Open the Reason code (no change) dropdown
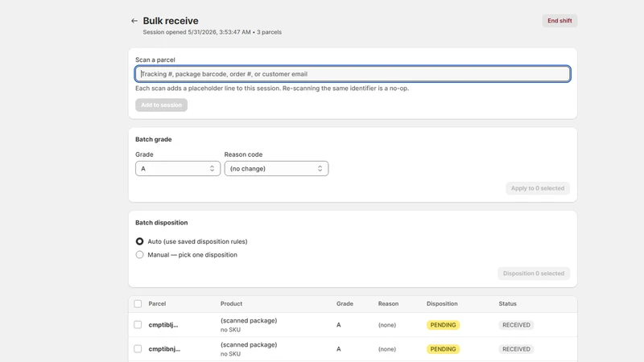Screen dimensions: 644x362 point(276,169)
